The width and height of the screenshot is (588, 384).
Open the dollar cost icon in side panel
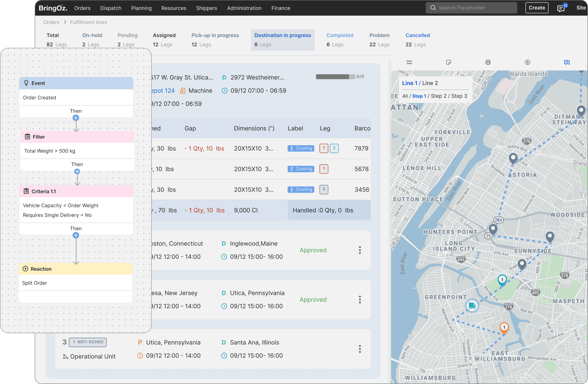[x=527, y=62]
